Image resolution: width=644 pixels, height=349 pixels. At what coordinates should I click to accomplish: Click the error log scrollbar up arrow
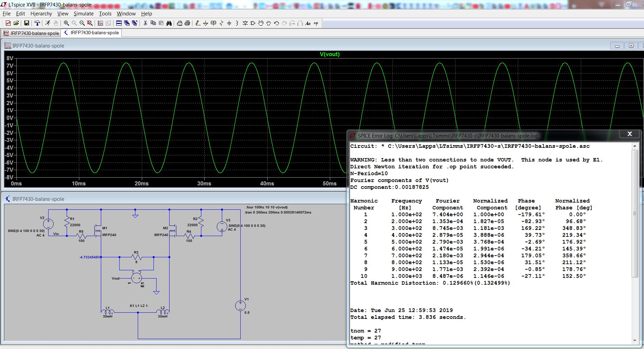coord(635,146)
